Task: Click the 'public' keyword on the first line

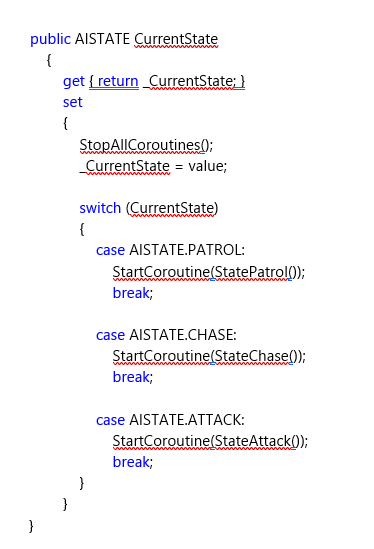Action: pyautogui.click(x=50, y=39)
